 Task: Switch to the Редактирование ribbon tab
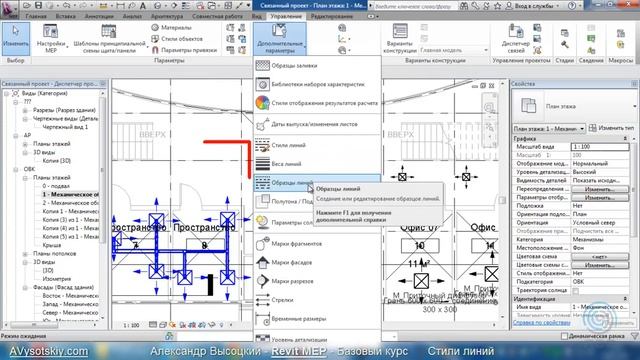(332, 16)
